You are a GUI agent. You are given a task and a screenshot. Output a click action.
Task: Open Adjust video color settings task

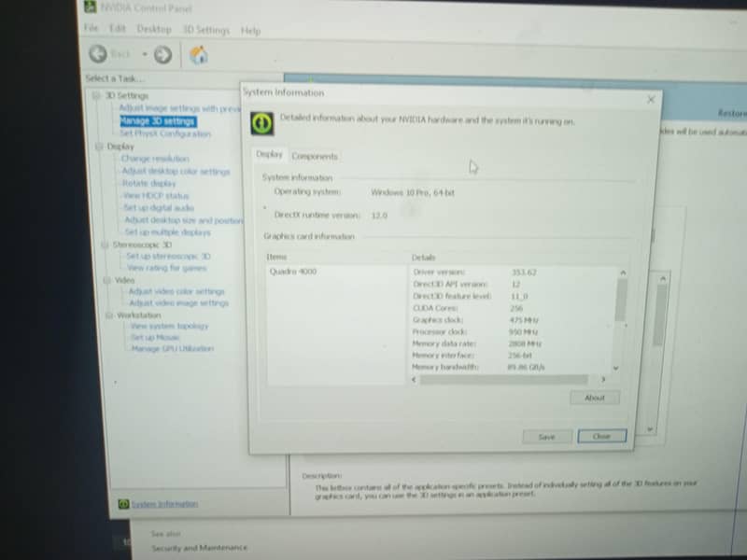pyautogui.click(x=177, y=291)
